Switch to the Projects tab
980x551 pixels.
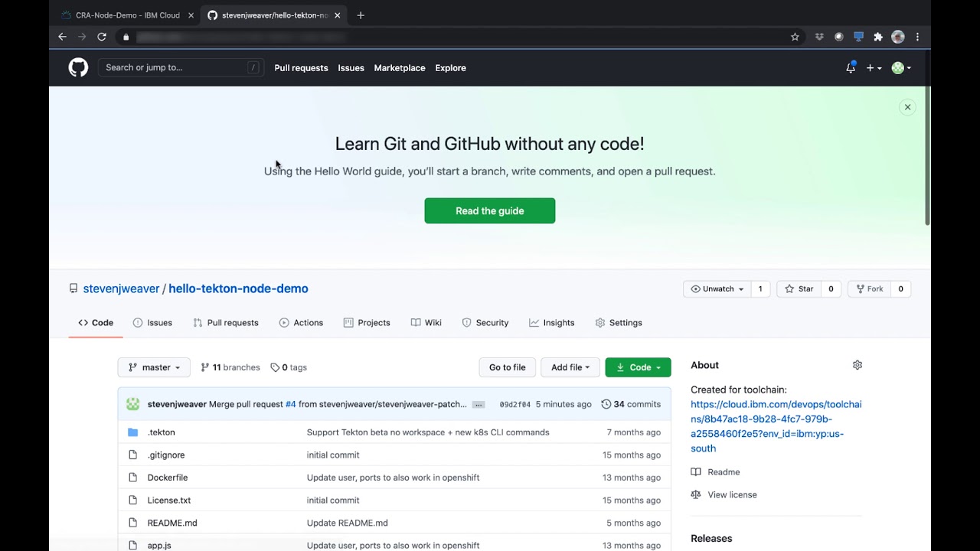pyautogui.click(x=367, y=322)
